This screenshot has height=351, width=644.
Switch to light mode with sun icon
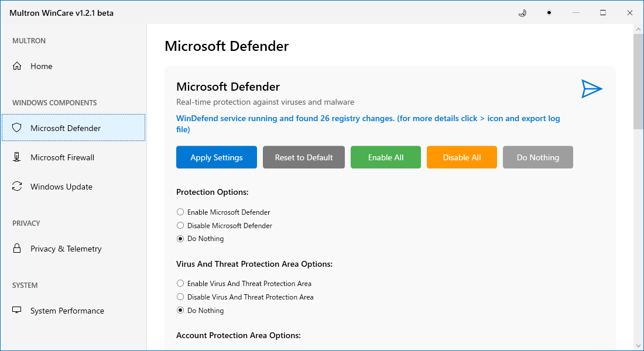tap(549, 13)
